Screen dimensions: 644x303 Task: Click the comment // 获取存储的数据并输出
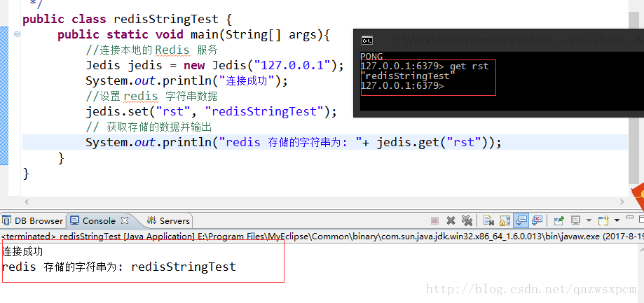[x=149, y=127]
